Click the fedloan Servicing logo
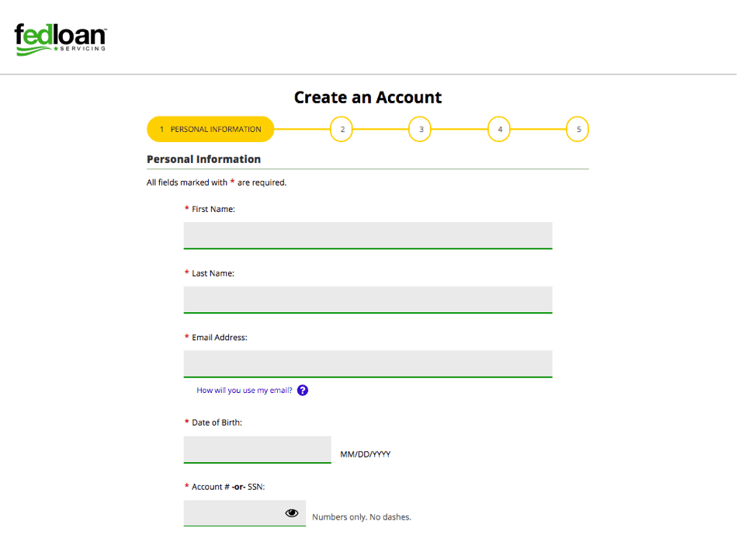Screen dimensions: 756x535 tap(60, 37)
